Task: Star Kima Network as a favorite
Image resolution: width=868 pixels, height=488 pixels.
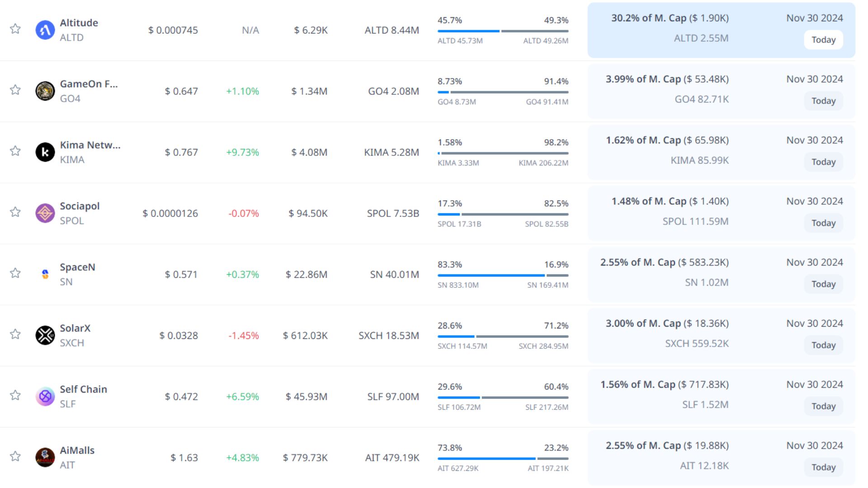Action: coord(15,151)
